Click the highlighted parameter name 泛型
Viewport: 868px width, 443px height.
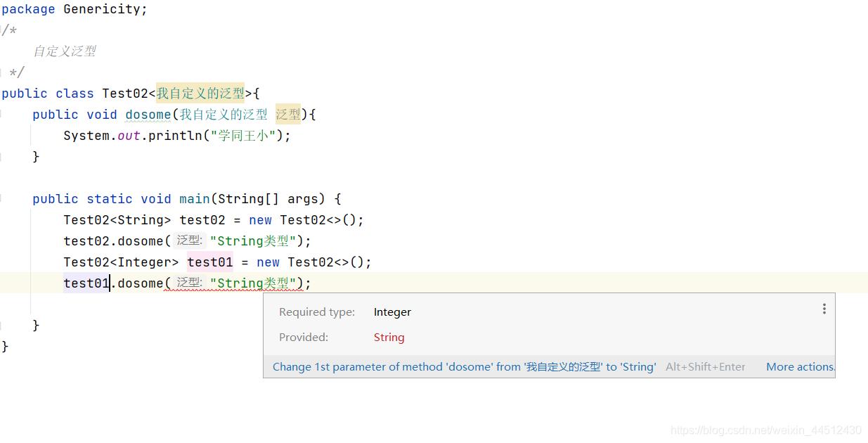[288, 115]
